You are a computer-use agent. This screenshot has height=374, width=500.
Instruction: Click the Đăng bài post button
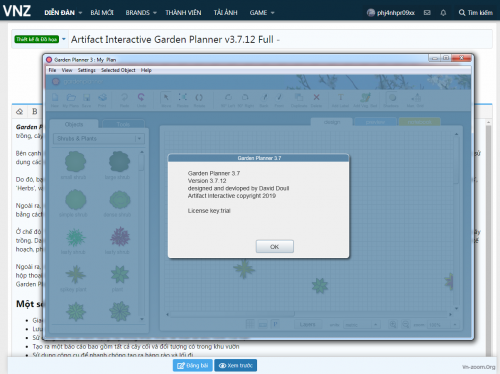pos(193,365)
